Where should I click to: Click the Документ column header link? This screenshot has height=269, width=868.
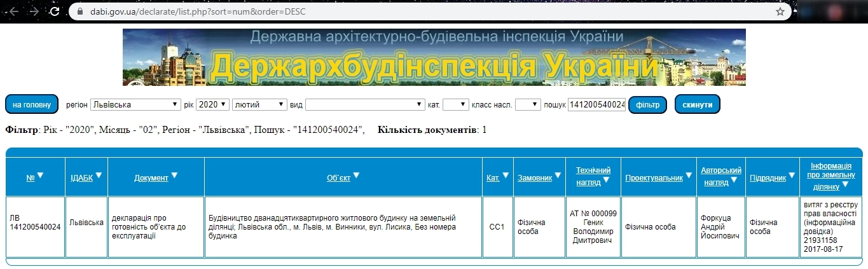[151, 178]
